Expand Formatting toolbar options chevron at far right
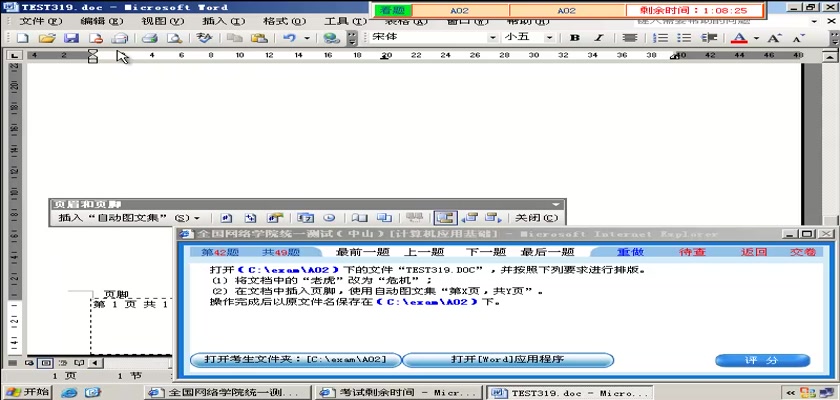This screenshot has height=400, width=840. [834, 38]
